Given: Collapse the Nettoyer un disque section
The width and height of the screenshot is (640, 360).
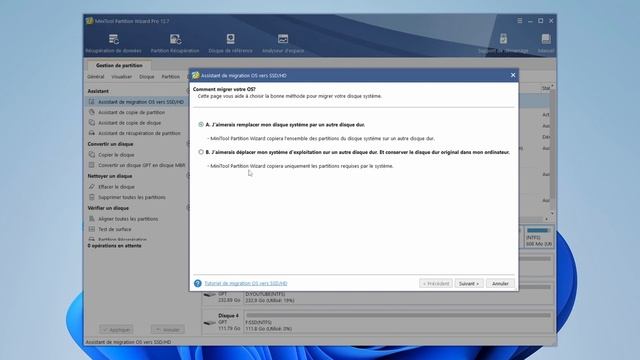Looking at the screenshot, I should [188, 176].
